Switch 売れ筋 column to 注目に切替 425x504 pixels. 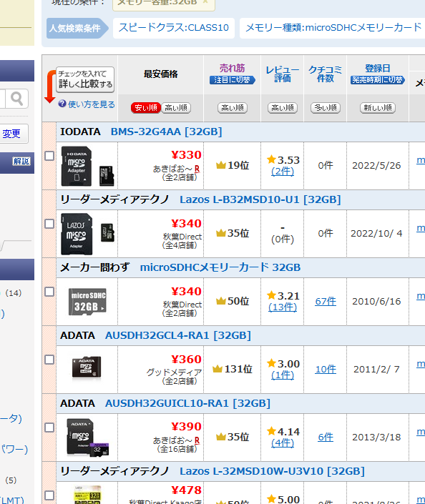[x=233, y=80]
